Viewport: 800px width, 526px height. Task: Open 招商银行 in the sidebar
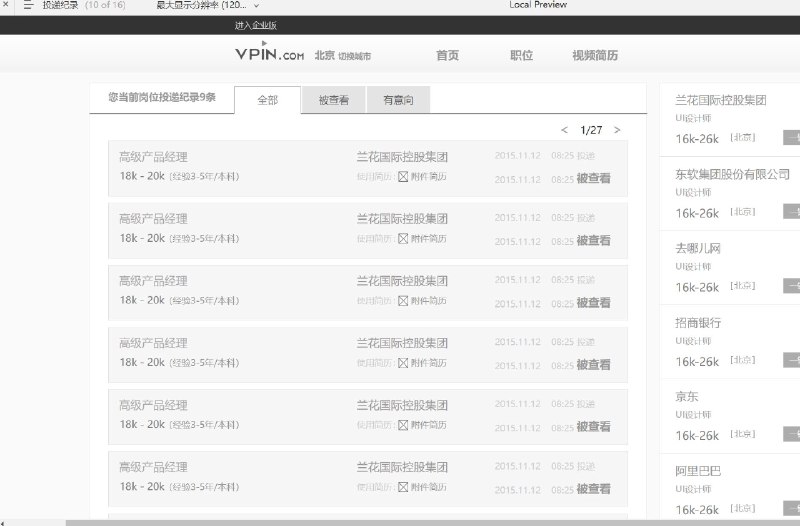pyautogui.click(x=697, y=322)
